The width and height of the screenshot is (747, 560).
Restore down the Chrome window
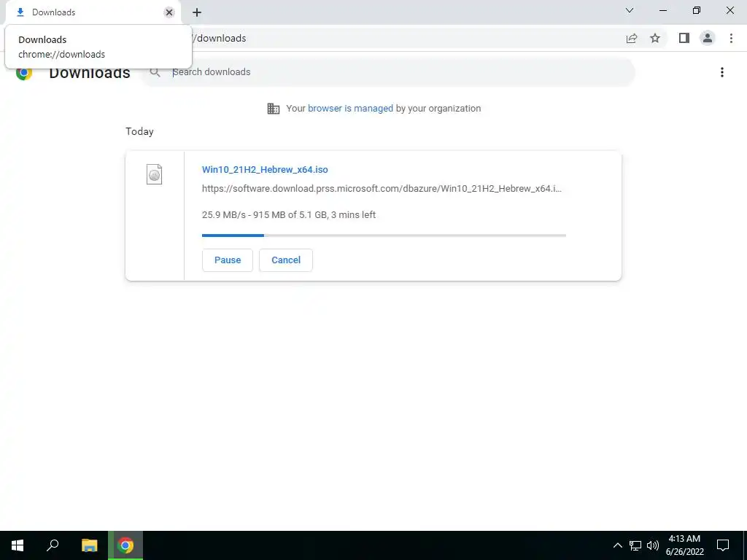tap(697, 10)
